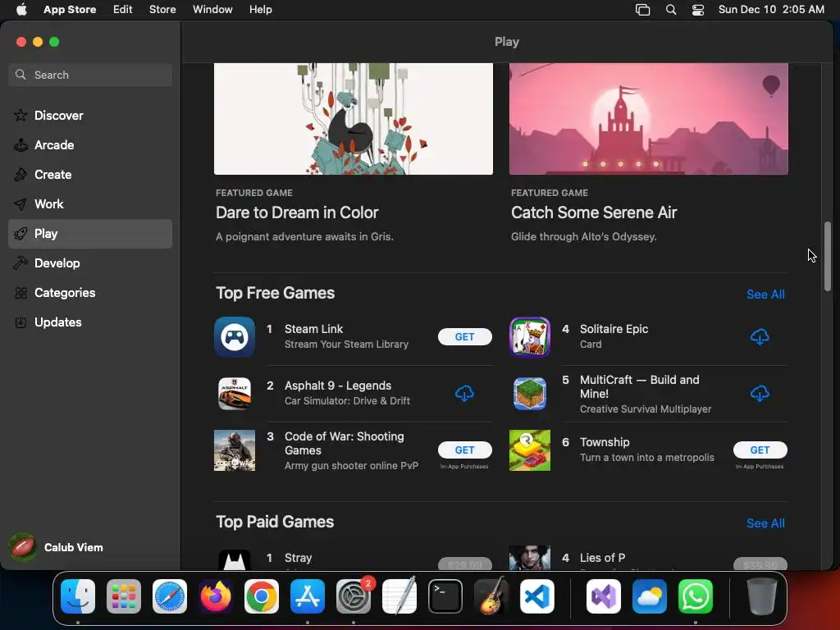Viewport: 840px width, 630px height.
Task: Click the Stray price button
Action: tap(464, 564)
